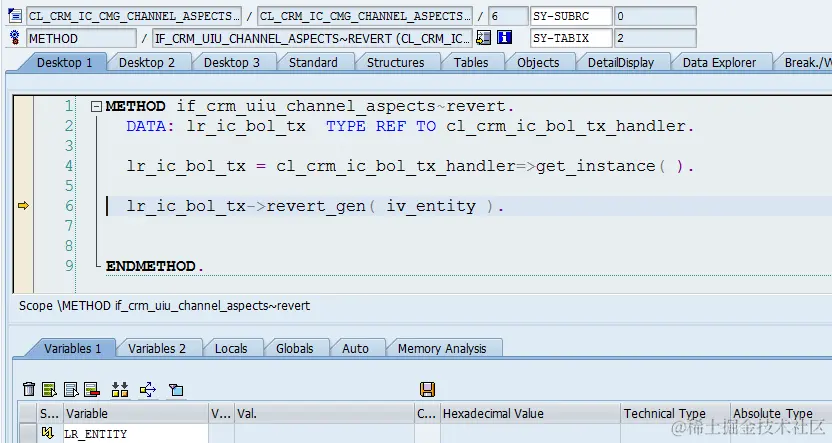Collapse the METHOD block on line 1
The height and width of the screenshot is (443, 832).
(x=96, y=107)
